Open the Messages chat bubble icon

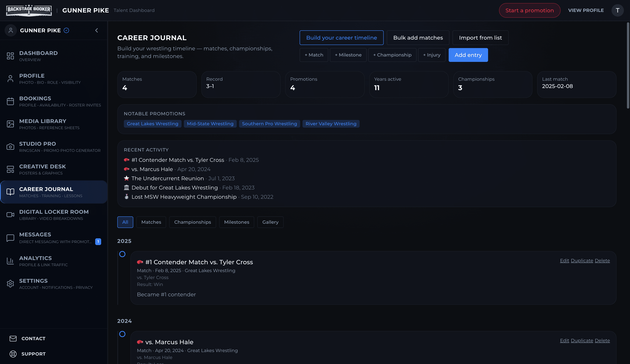10,238
